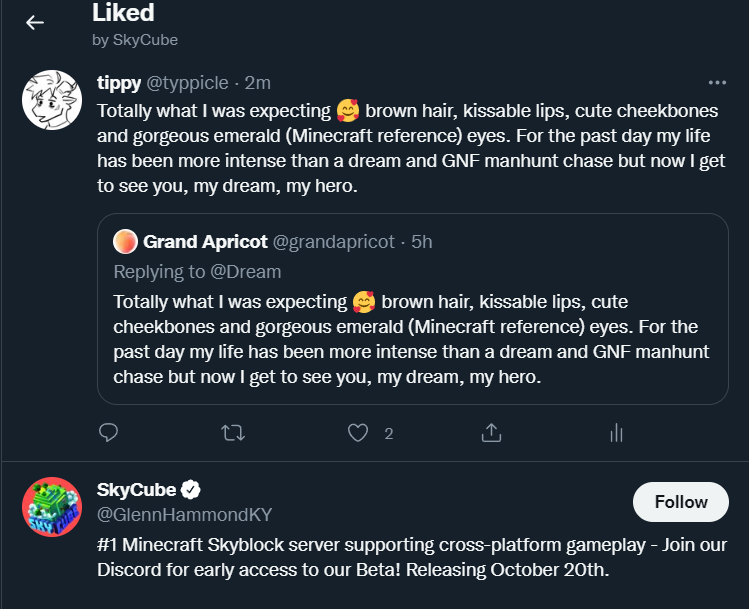This screenshot has height=609, width=749.
Task: Reply to tippy's tweet
Action: pyautogui.click(x=110, y=432)
